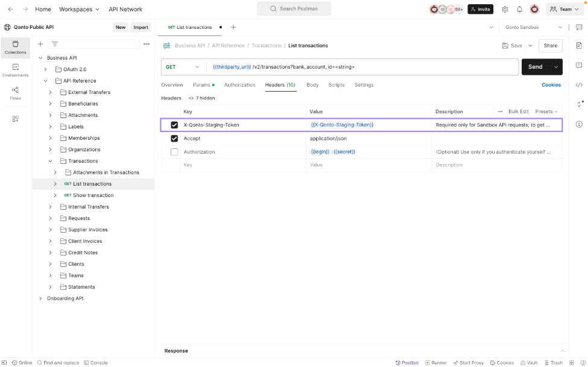Viewport: 588px width, 367px height.
Task: Go forward with the right arrow icon
Action: point(25,9)
